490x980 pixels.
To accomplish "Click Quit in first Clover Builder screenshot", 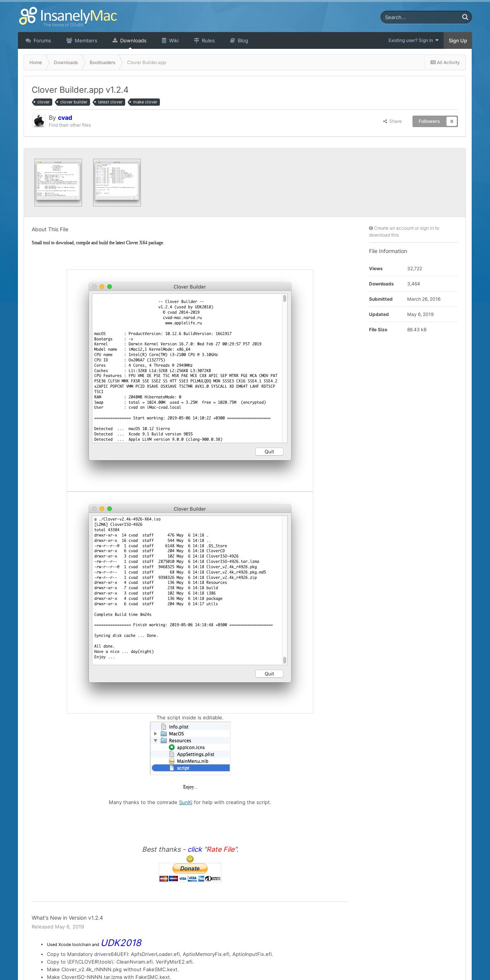I will tap(269, 451).
